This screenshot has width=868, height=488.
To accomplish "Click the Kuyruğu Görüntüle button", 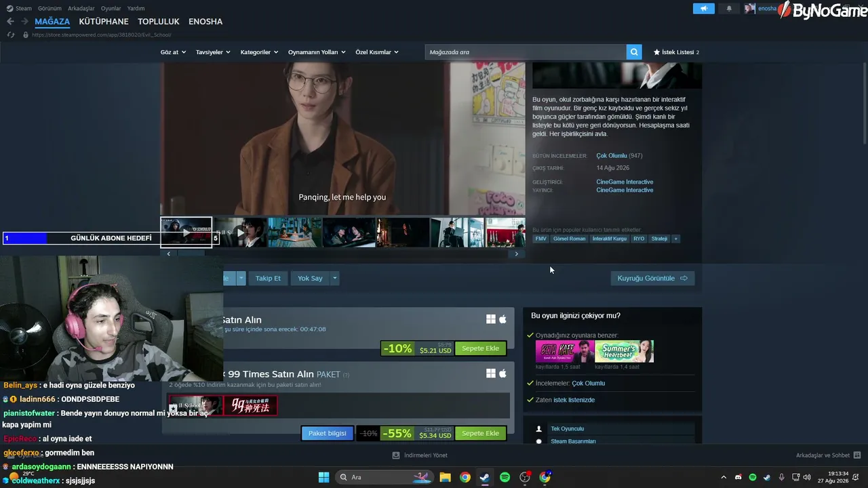I will pos(652,279).
